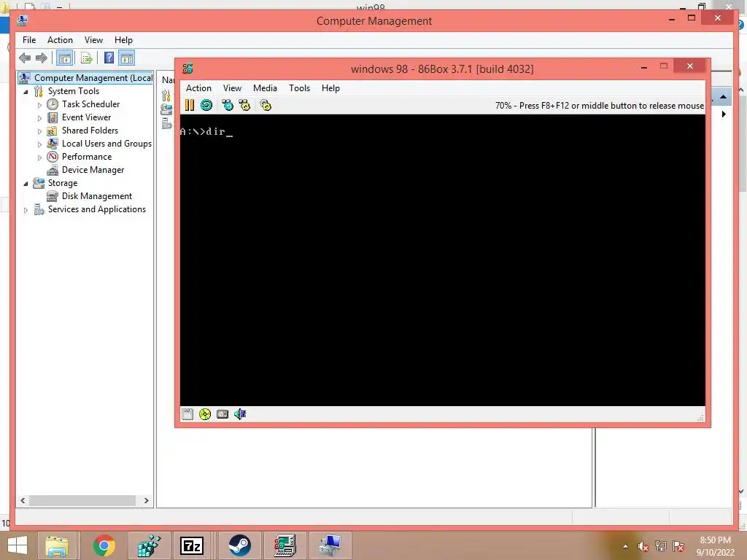747x560 pixels.
Task: Show hidden tray icons arrow
Action: click(x=625, y=546)
